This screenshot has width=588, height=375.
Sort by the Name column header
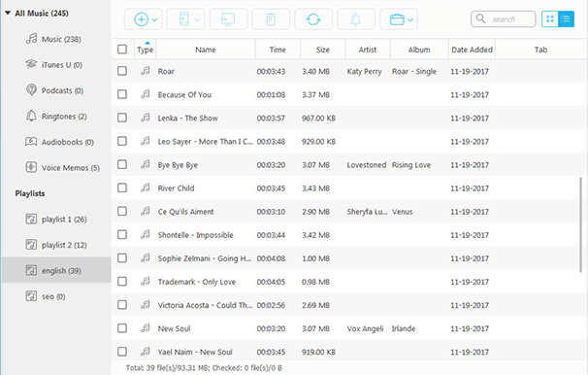[206, 50]
